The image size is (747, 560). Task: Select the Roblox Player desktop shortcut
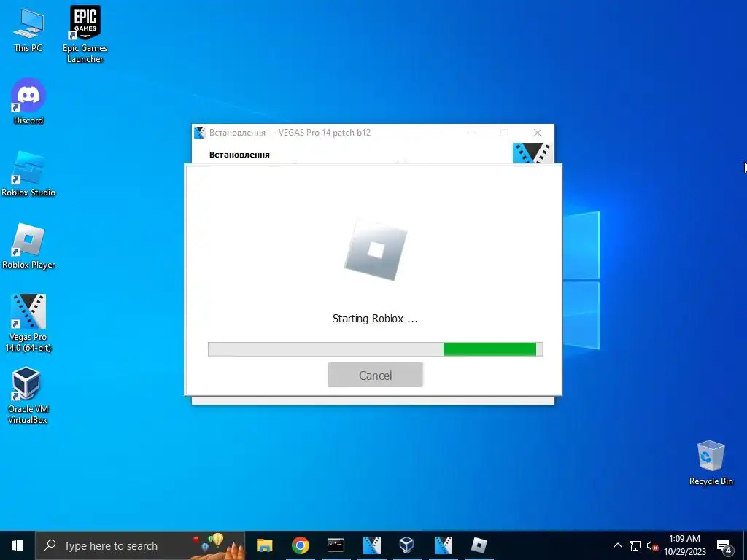[28, 246]
